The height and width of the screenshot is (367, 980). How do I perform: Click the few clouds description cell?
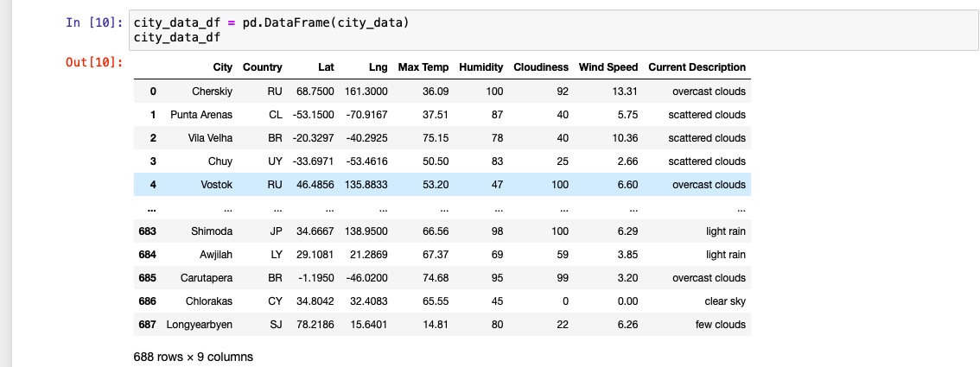coord(721,325)
